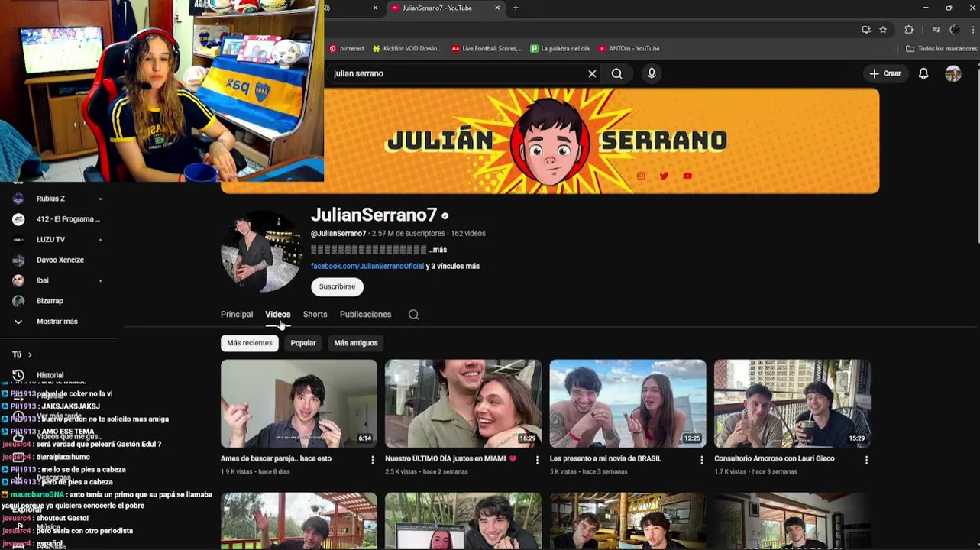980x550 pixels.
Task: Click 'Nuestro ÚLTIMO DÍA juntos en MIAMI' title
Action: click(x=451, y=458)
